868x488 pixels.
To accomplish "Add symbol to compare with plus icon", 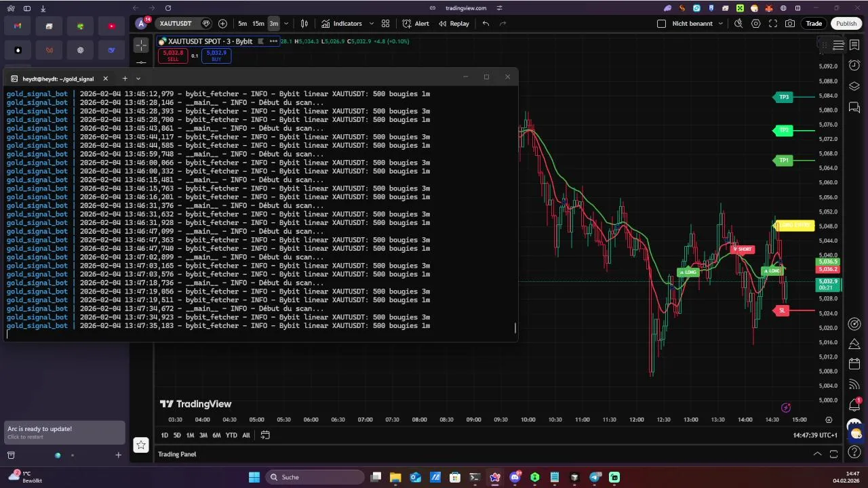I will [222, 24].
